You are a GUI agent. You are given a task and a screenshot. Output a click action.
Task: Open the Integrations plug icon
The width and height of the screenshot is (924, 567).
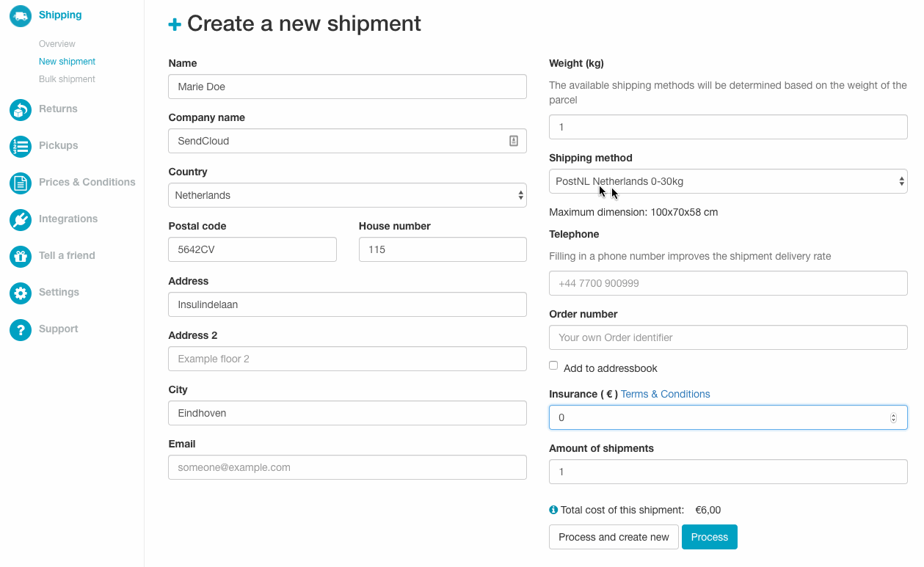tap(21, 219)
